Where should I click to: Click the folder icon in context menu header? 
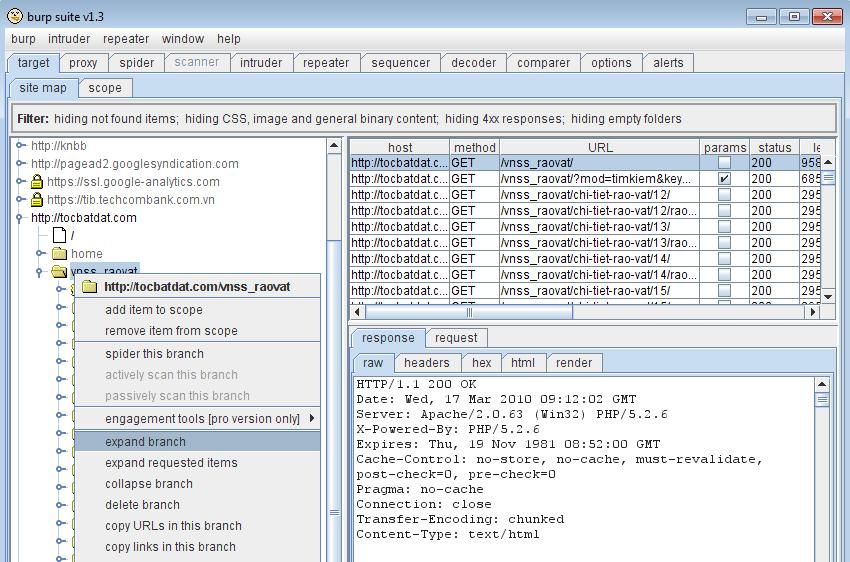click(89, 287)
